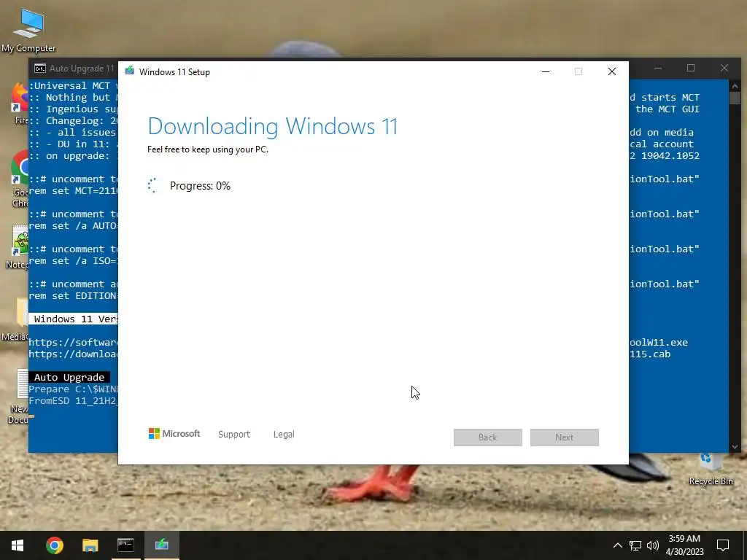Viewport: 747px width, 560px height.
Task: Close the Windows 11 Setup window
Action: (612, 71)
